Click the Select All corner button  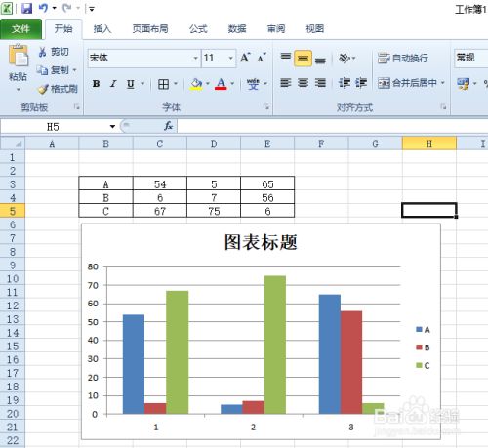coord(13,143)
